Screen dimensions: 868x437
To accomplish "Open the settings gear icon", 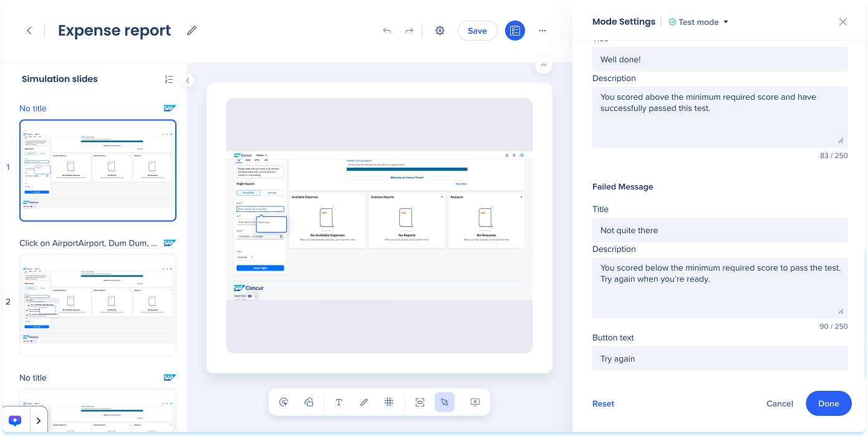I will pyautogui.click(x=440, y=31).
